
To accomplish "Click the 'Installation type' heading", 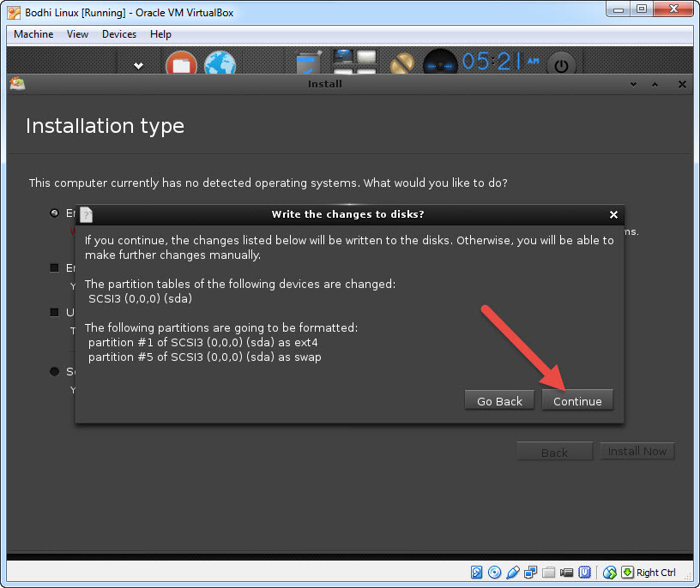I will pos(105,126).
